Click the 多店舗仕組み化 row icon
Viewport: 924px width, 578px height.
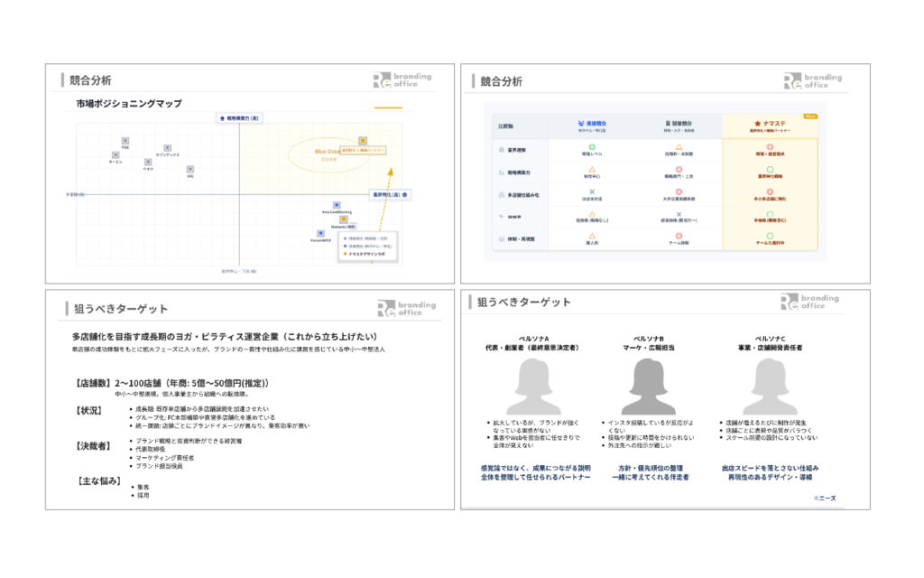tap(502, 195)
